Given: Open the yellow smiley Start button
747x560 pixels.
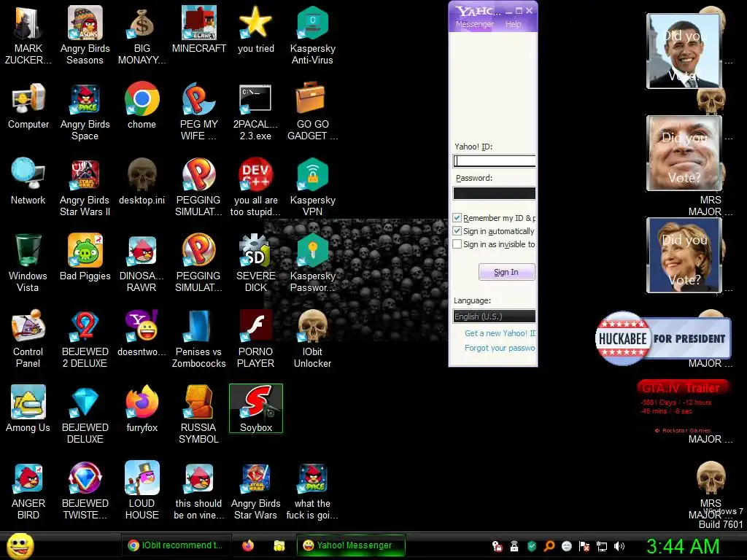Looking at the screenshot, I should point(20,545).
